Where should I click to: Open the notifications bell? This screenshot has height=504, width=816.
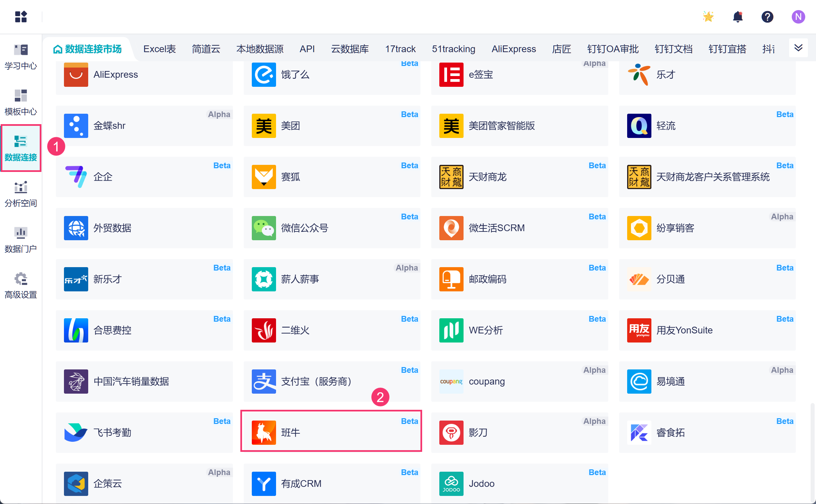click(738, 16)
